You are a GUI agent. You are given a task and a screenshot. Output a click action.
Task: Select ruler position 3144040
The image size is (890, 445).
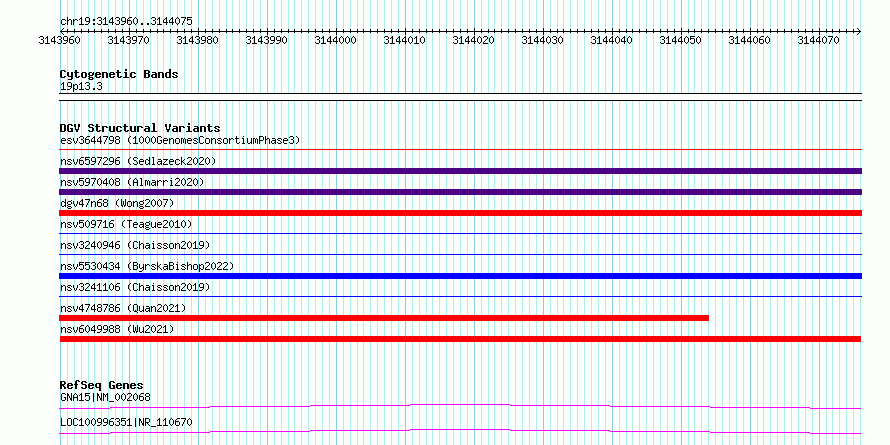(611, 40)
